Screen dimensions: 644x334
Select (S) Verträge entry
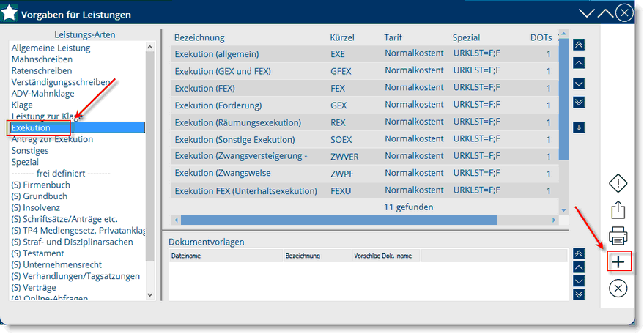coord(34,288)
